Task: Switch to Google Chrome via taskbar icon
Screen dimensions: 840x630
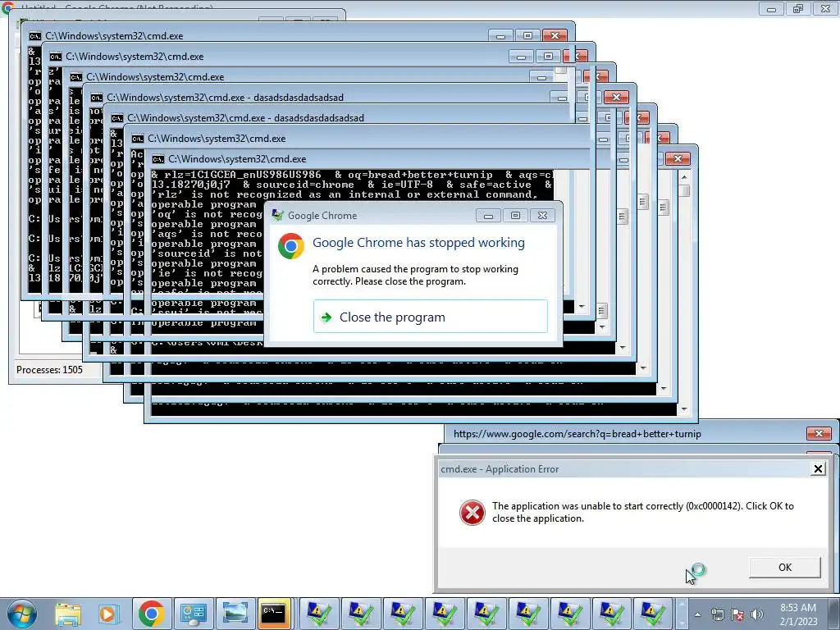Action: click(151, 614)
